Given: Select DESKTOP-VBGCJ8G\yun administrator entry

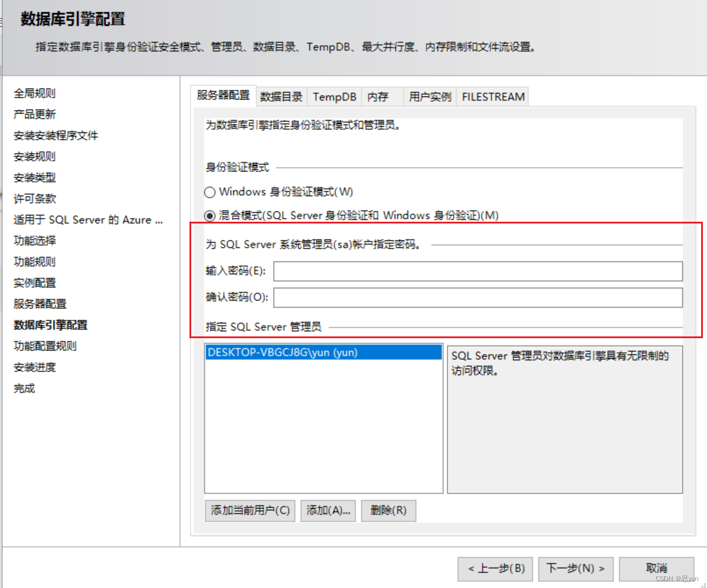Looking at the screenshot, I should click(323, 353).
